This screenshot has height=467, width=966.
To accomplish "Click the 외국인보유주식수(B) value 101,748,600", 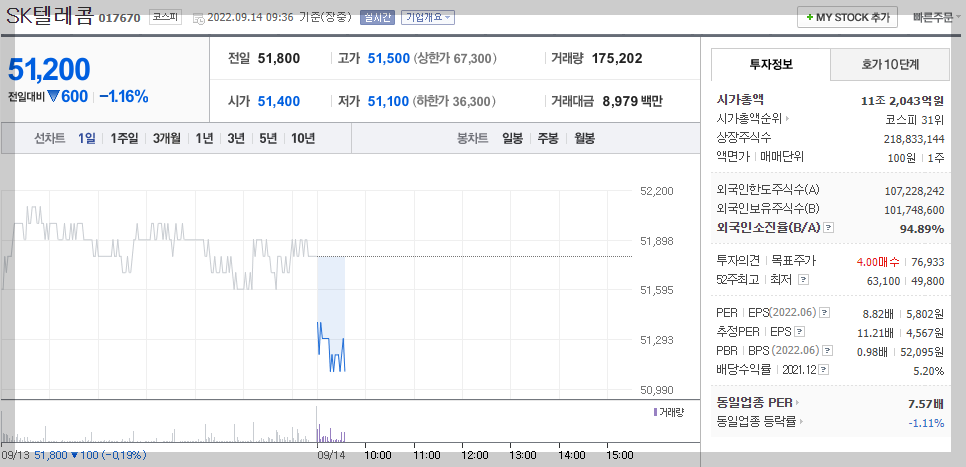I will click(x=914, y=210).
